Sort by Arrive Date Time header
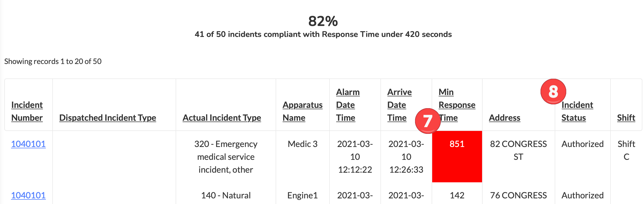This screenshot has width=644, height=204. pos(399,105)
